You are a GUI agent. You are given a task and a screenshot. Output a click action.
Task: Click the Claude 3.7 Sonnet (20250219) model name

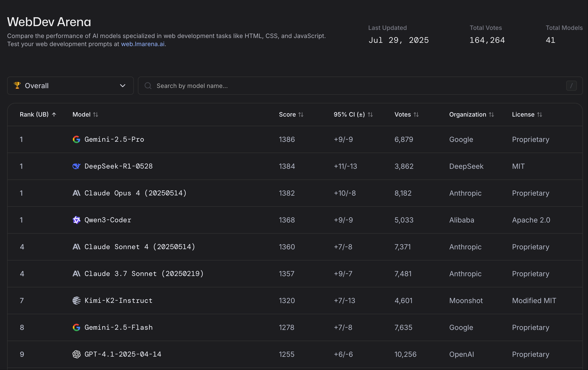click(x=144, y=274)
